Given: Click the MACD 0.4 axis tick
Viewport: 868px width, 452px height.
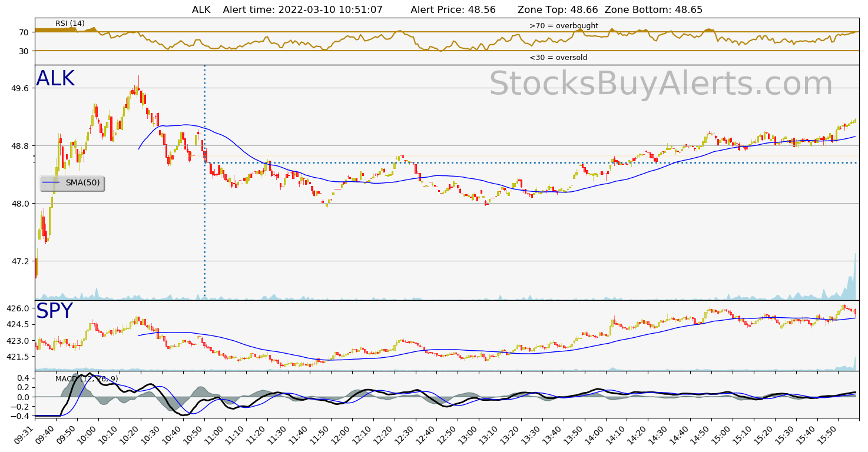Looking at the screenshot, I should tap(22, 378).
